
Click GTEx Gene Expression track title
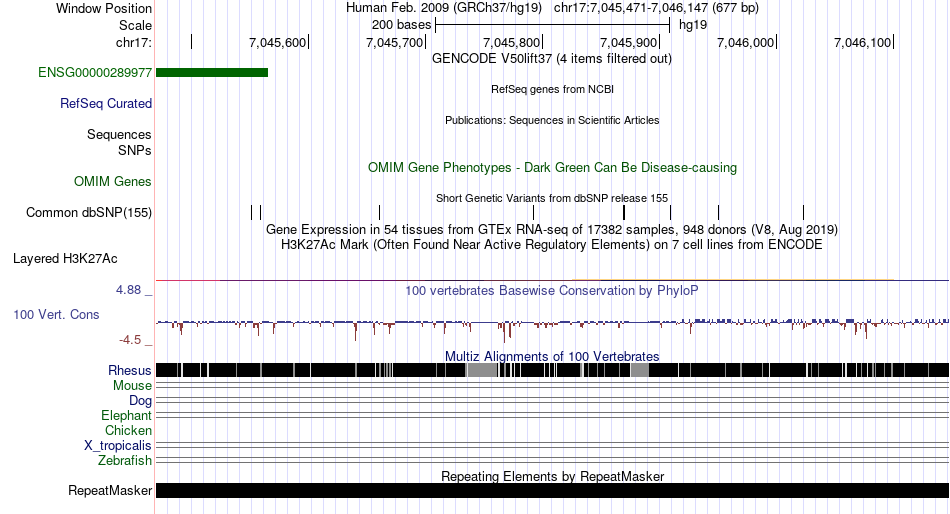(x=552, y=230)
